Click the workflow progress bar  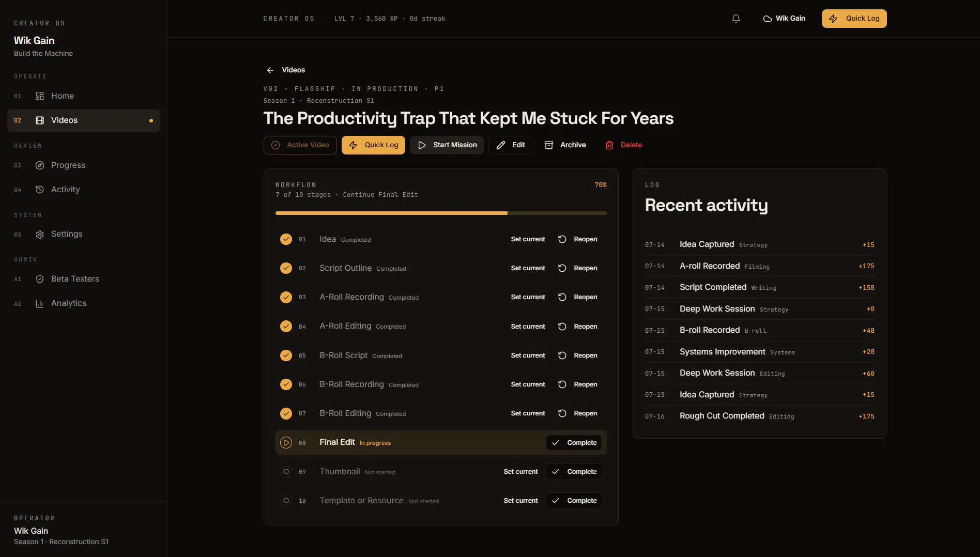pyautogui.click(x=441, y=213)
